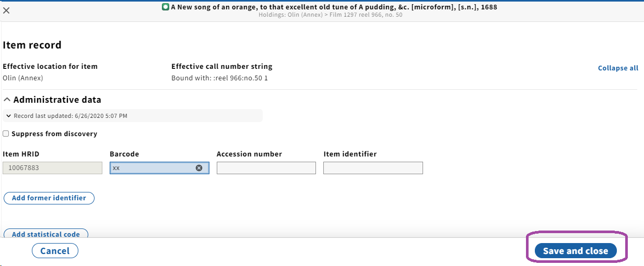Clear the Barcode field using its x icon
This screenshot has width=644, height=266.
click(x=199, y=168)
